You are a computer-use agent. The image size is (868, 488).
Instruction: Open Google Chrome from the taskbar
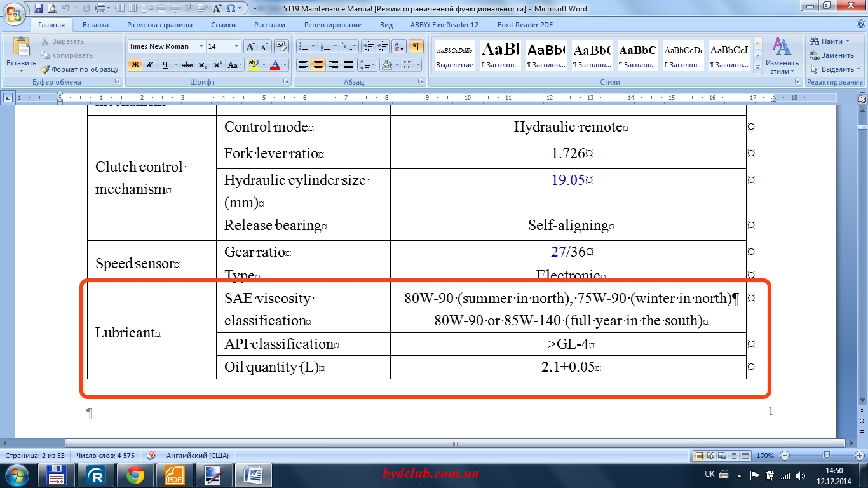(135, 475)
